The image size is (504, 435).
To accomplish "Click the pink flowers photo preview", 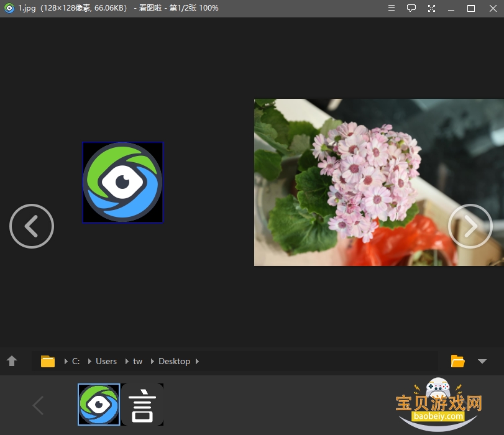I will pyautogui.click(x=379, y=182).
